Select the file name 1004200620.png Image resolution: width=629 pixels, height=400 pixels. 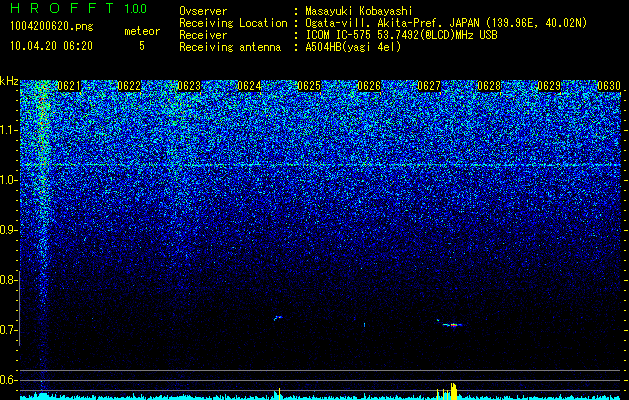52,26
